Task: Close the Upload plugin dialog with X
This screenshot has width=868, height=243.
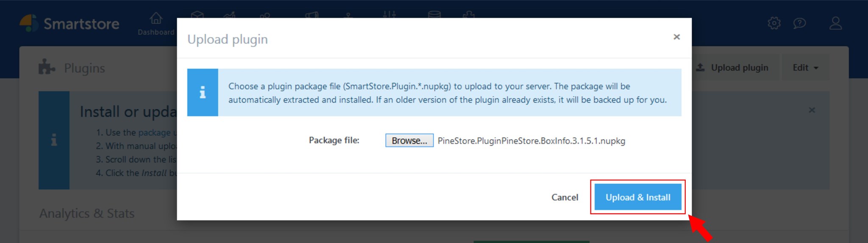Action: (676, 37)
